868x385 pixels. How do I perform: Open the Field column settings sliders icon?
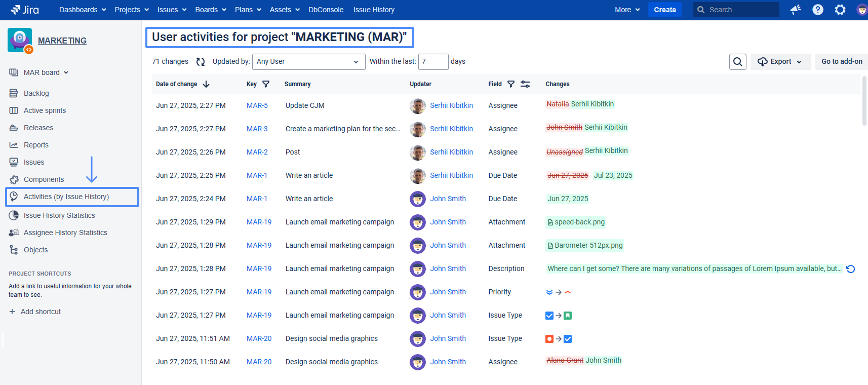tap(525, 84)
